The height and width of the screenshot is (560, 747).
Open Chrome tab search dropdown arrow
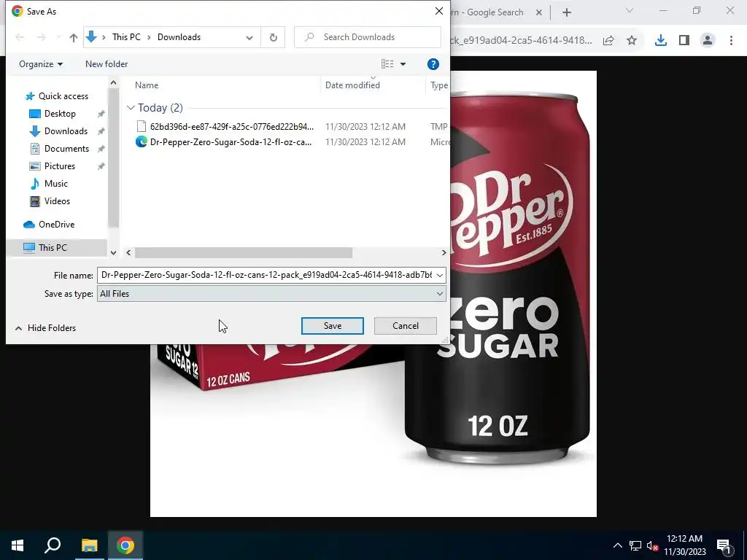point(629,10)
